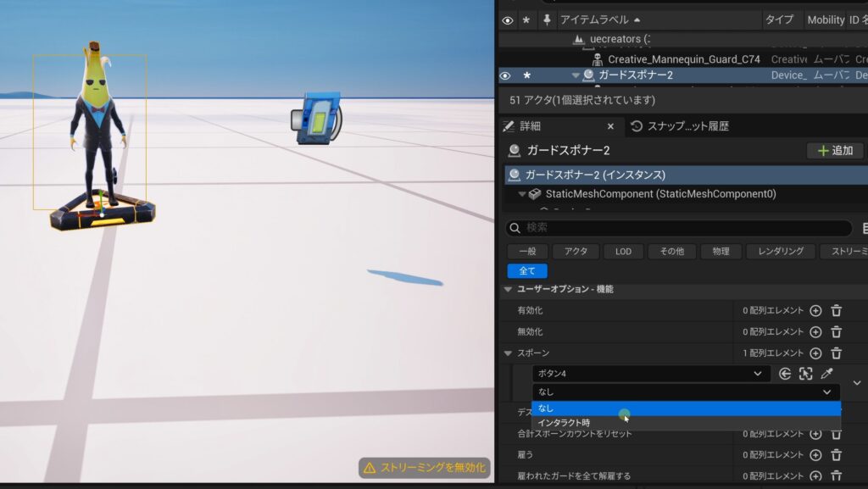Screen dimensions: 868x489
Task: Collapse the スポーン array section
Action: 509,353
